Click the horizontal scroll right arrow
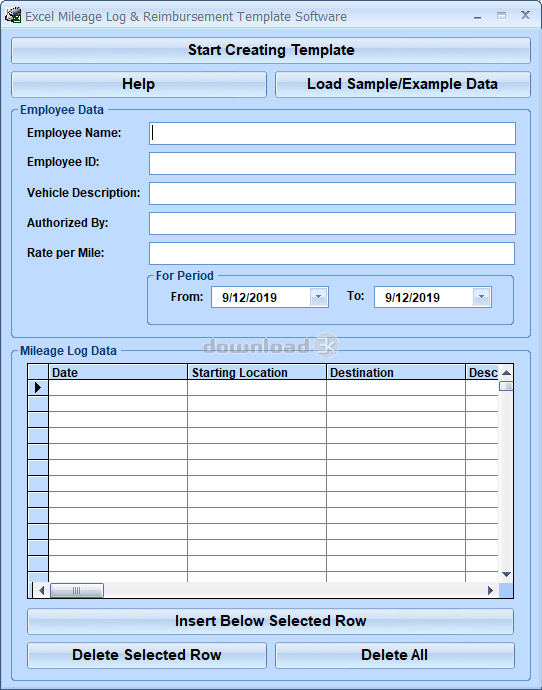The height and width of the screenshot is (690, 542). 491,590
